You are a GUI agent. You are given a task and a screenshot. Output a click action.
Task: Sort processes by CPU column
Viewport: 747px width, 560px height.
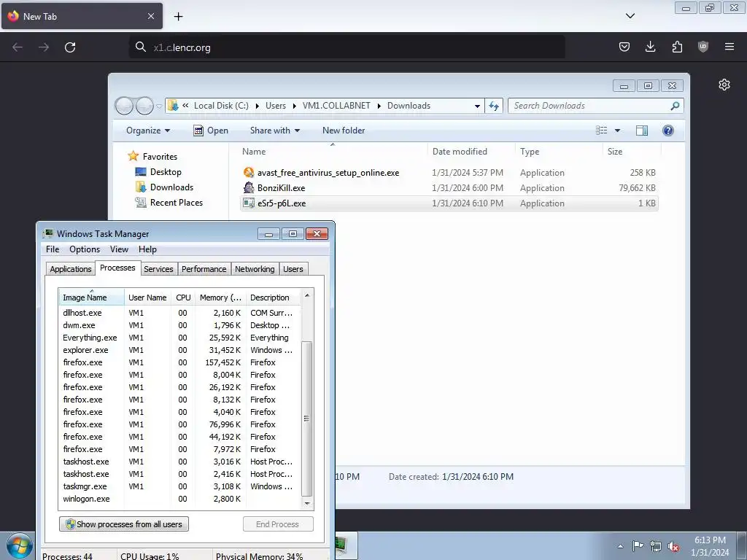183,297
